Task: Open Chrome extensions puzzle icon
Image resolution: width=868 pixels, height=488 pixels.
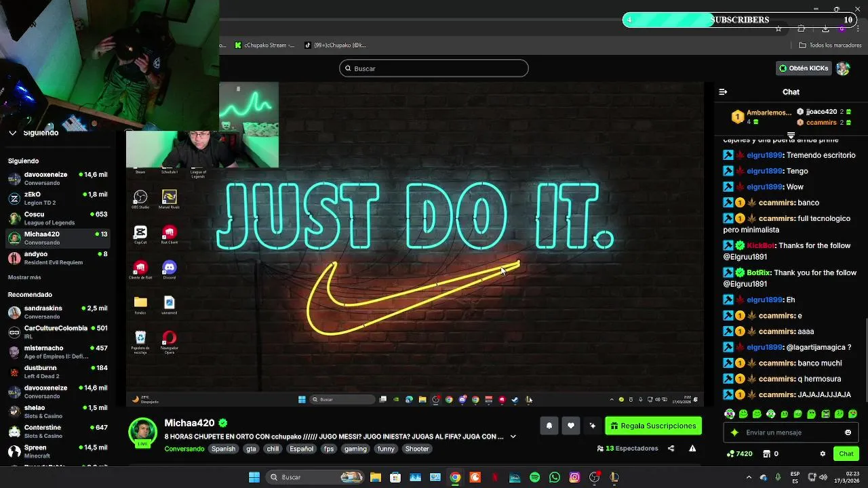Action: (802, 28)
